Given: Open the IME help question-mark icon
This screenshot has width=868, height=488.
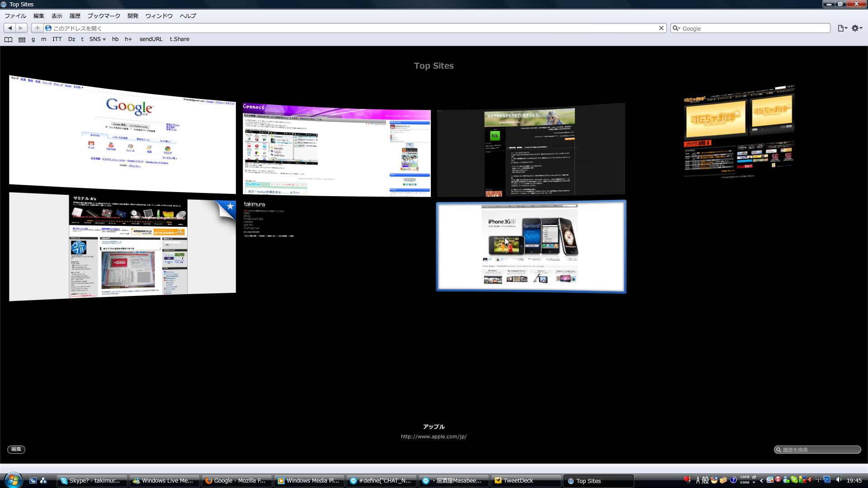Looking at the screenshot, I should pyautogui.click(x=733, y=480).
